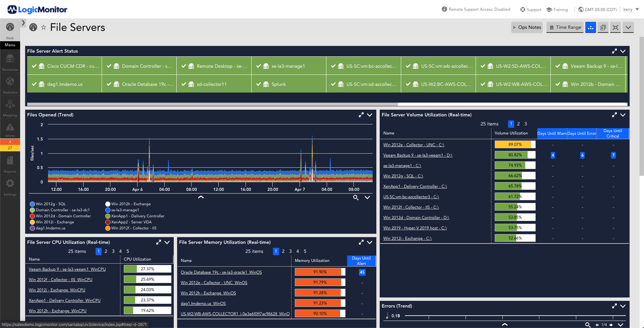Collapse the Files Opened (Trend) widget
This screenshot has width=644, height=328.
coord(370,115)
